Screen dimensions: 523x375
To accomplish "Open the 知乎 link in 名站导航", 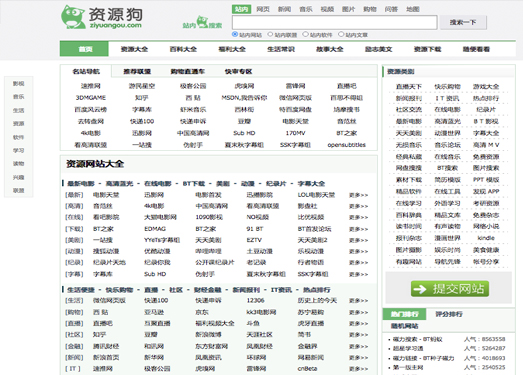I will [x=142, y=98].
